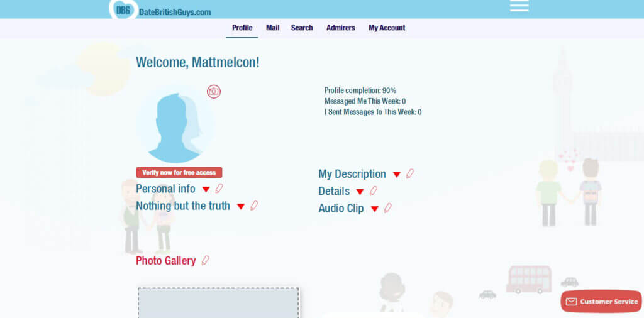Viewport: 644px width, 318px height.
Task: Edit Audio Clip with pencil icon
Action: click(387, 208)
